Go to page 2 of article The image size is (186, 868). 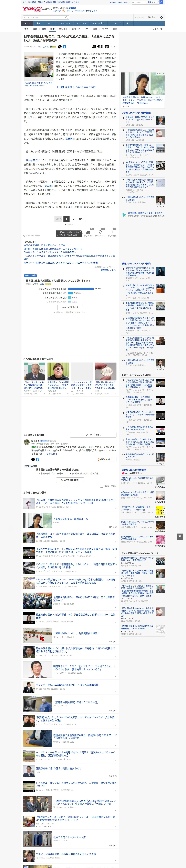tap(74, 219)
